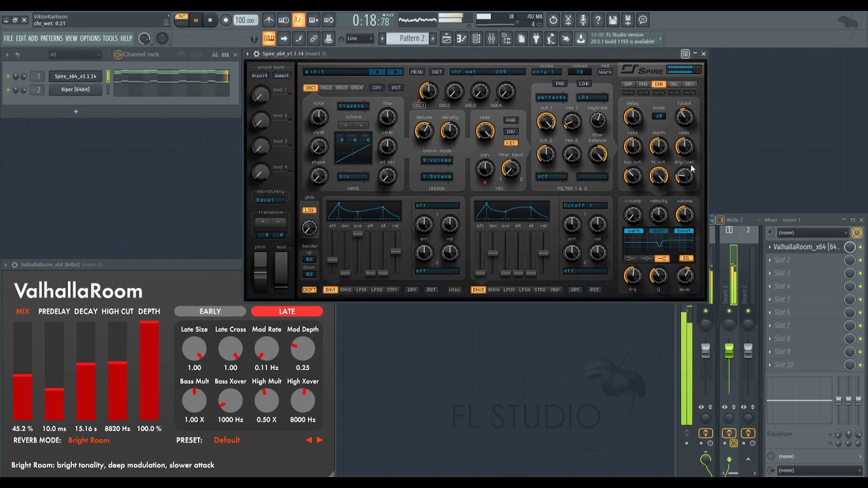Open the Mixer view icon in toolbar
868x488 pixels.
click(492, 39)
